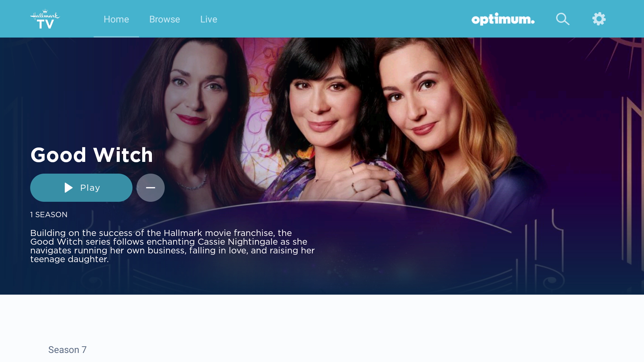Click the white play triangle icon
The height and width of the screenshot is (362, 644).
click(x=68, y=188)
